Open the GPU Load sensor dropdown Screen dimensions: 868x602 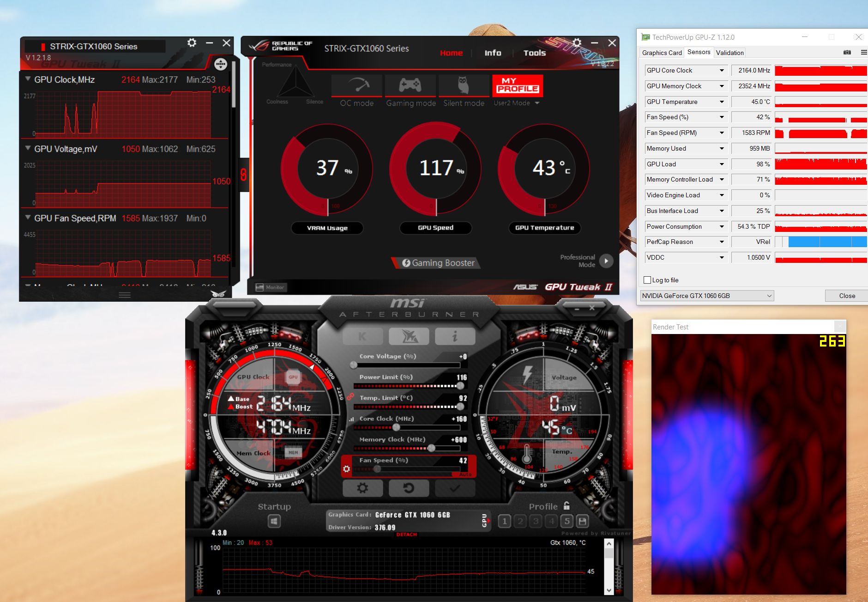(x=722, y=164)
